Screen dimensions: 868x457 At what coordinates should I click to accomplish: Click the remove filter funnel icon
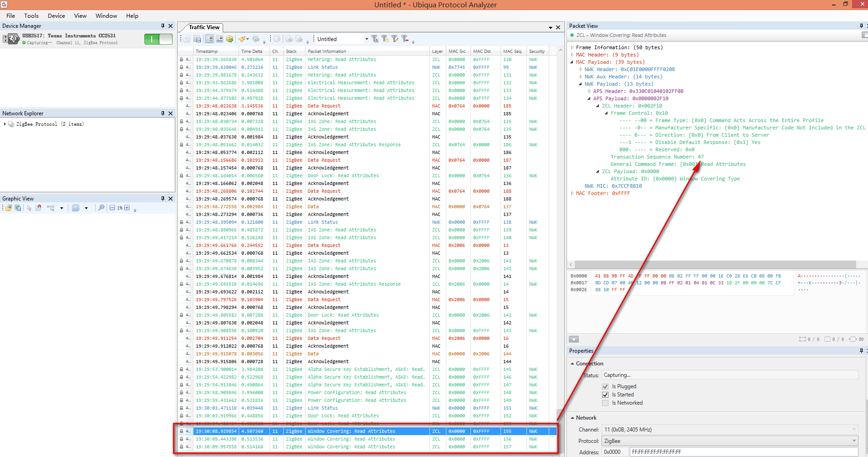point(405,39)
